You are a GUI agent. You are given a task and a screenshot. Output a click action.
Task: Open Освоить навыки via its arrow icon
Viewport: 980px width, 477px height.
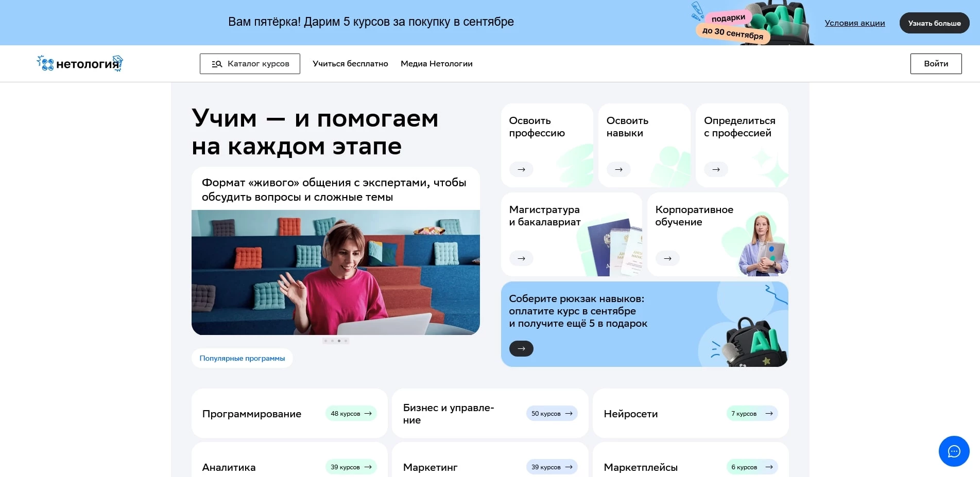click(x=618, y=169)
